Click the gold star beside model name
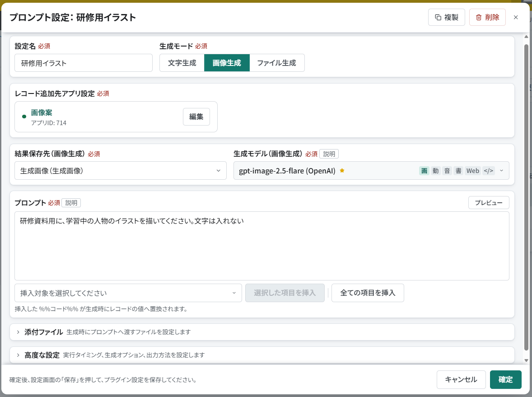Image resolution: width=532 pixels, height=397 pixels. (x=342, y=170)
